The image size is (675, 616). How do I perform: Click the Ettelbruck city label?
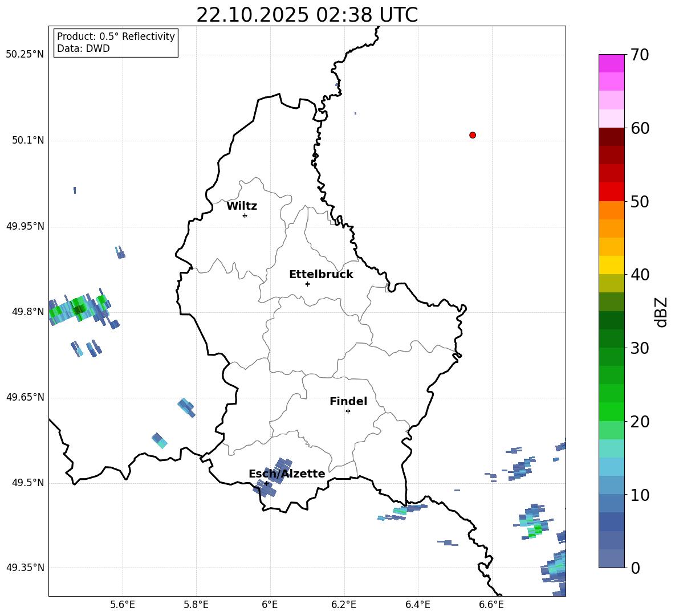321,275
